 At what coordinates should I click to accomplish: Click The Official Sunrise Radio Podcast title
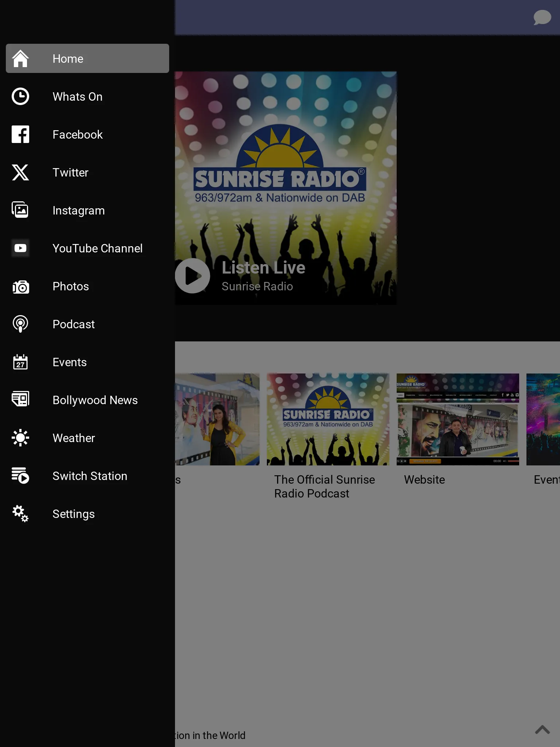(x=324, y=487)
